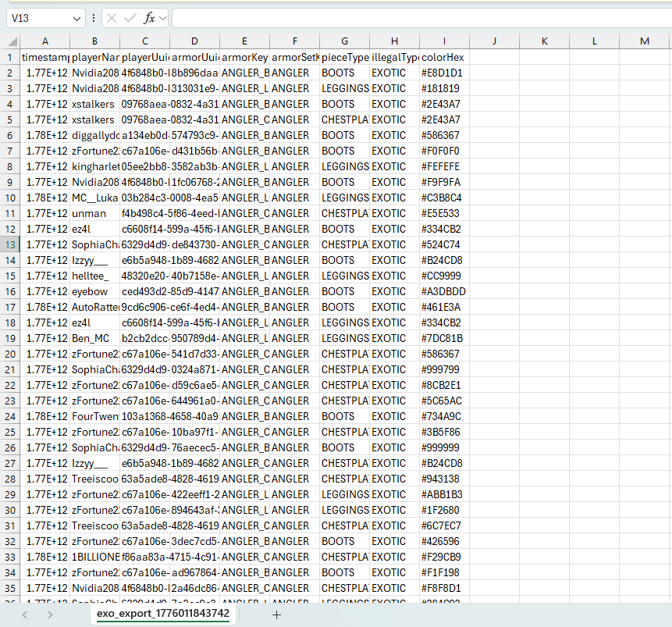Expand the Name Box dropdown arrow
672x627 pixels.
(x=76, y=19)
